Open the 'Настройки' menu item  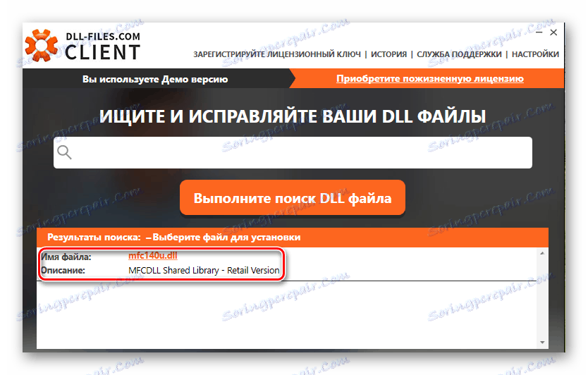click(535, 54)
